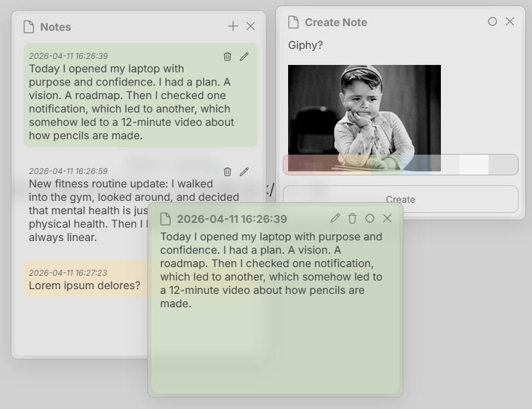Click the pencil icon in the green sticky note header
Viewport: 532px width, 409px height.
click(x=335, y=218)
